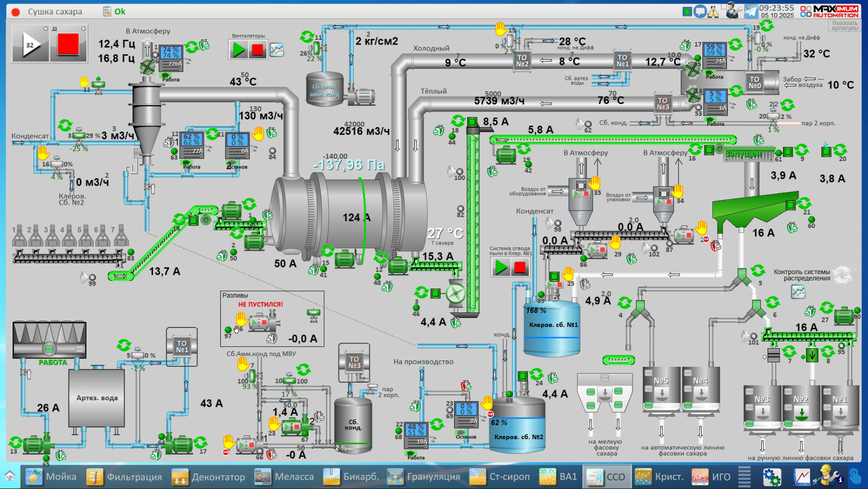Open trend graph icon in bottom navigation bar

click(802, 477)
